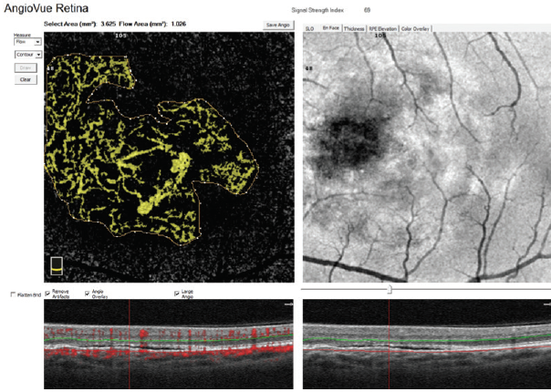Image resolution: width=551 pixels, height=392 pixels.
Task: Switch to the SLO tab
Action: (x=310, y=28)
